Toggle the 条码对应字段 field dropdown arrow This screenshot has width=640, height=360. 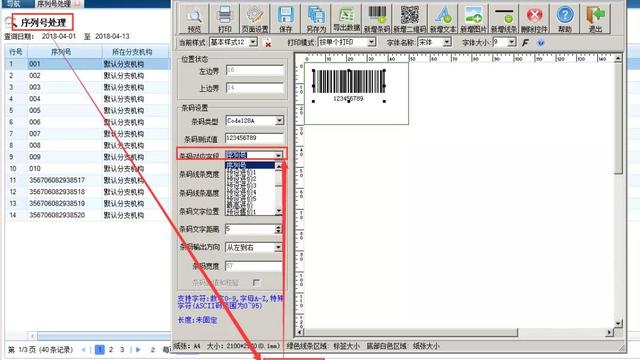tap(278, 155)
